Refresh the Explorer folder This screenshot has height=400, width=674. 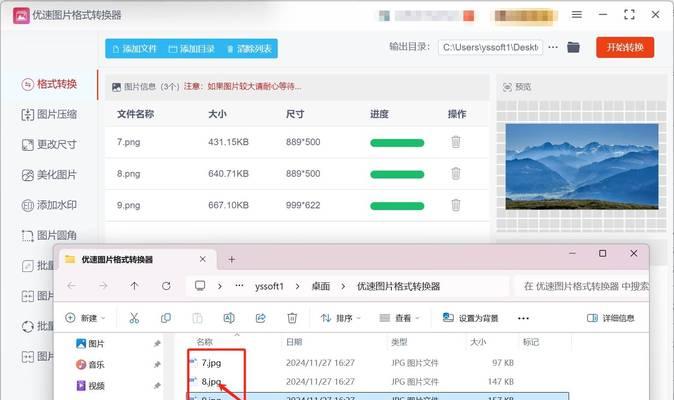166,286
